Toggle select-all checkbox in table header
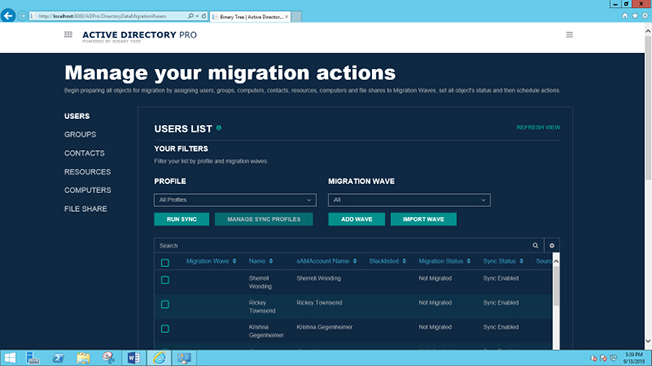 pyautogui.click(x=165, y=262)
